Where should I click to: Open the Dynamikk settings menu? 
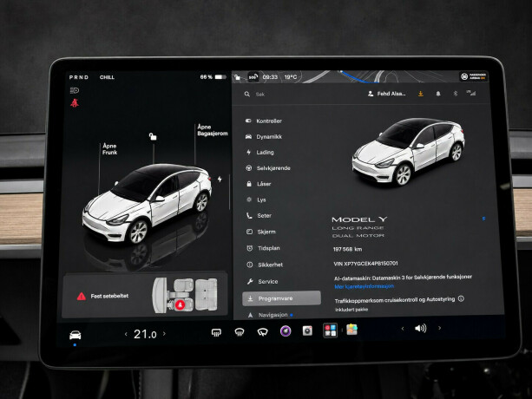click(x=264, y=137)
